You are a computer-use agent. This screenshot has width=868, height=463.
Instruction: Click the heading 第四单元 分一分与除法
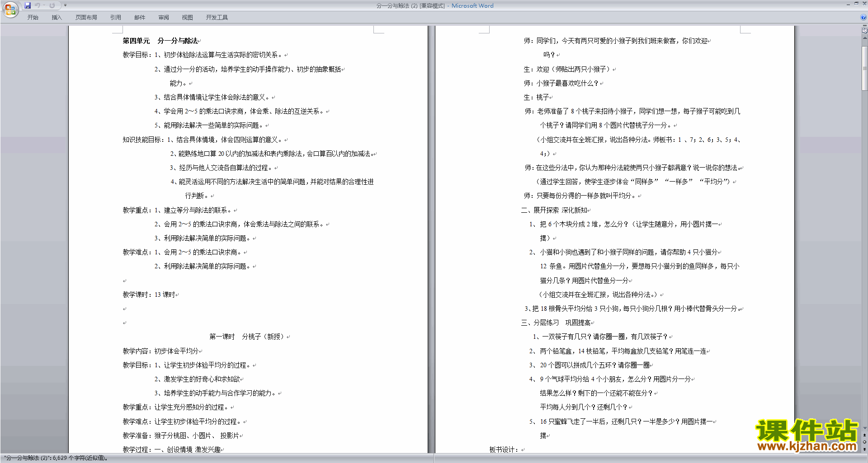click(160, 41)
